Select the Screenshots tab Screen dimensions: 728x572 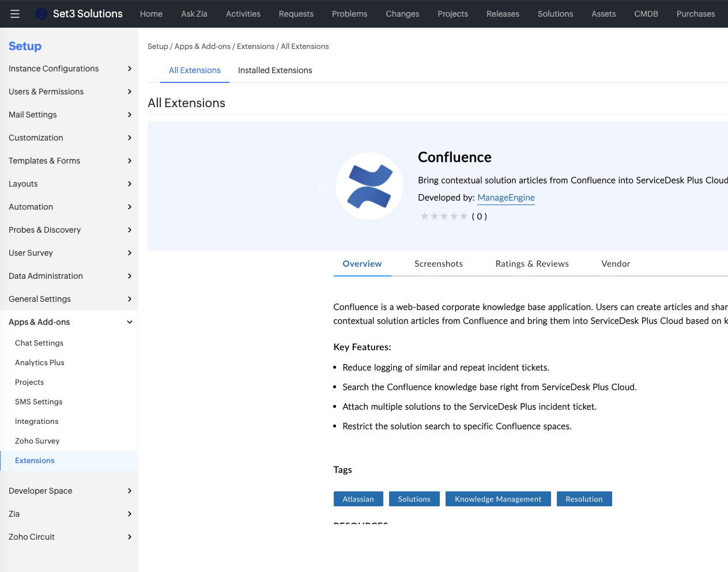439,264
